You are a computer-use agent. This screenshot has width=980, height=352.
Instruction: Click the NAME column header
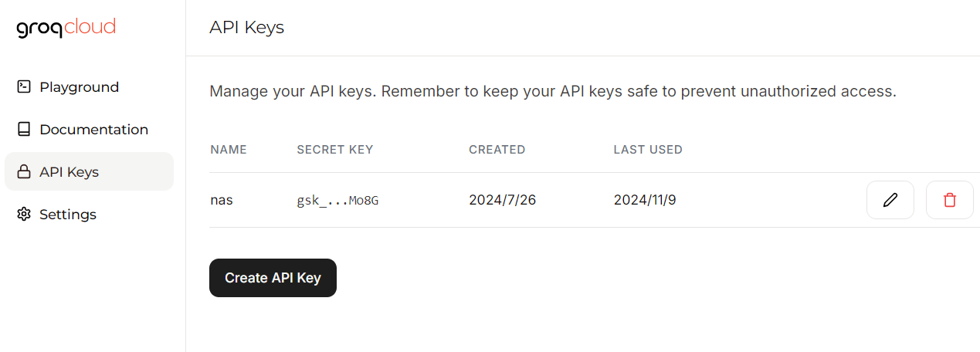[x=229, y=150]
